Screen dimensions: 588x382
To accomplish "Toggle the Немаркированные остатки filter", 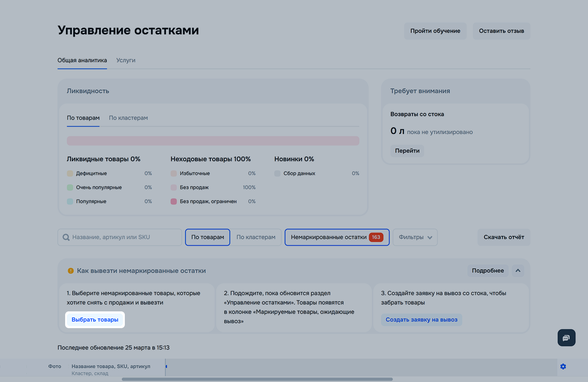I will pyautogui.click(x=329, y=237).
